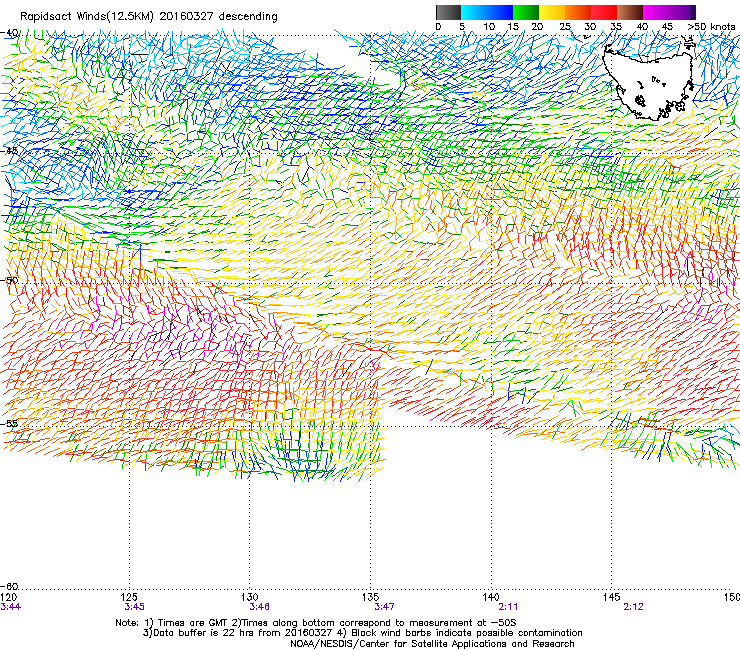Click the '130' longitude label
This screenshot has width=740, height=650.
pos(250,597)
